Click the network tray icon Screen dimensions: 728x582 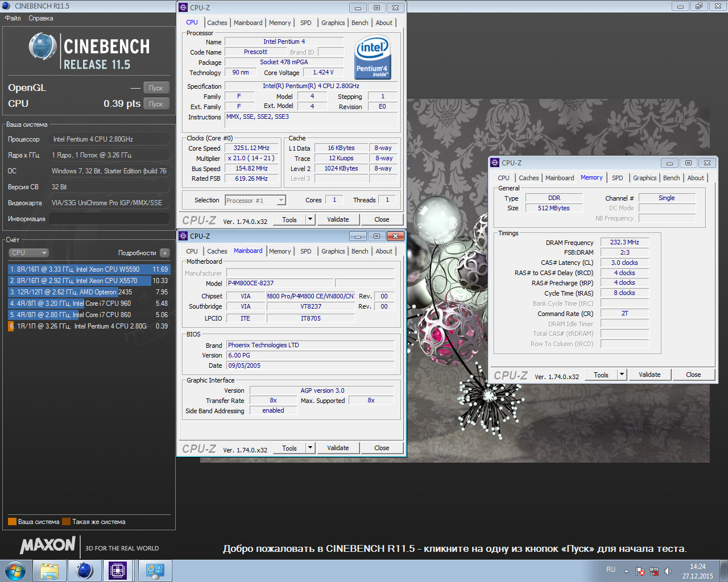654,571
